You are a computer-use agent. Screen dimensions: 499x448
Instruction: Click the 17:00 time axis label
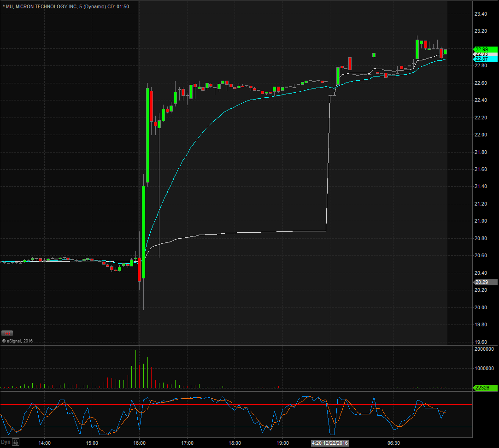[x=187, y=443]
